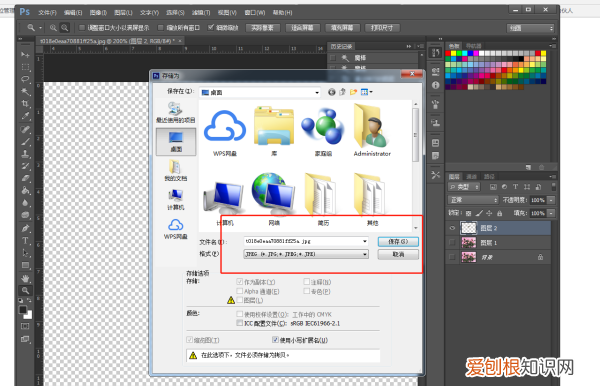Select the Eyedropper tool
This screenshot has height=386, width=600.
tap(25, 116)
